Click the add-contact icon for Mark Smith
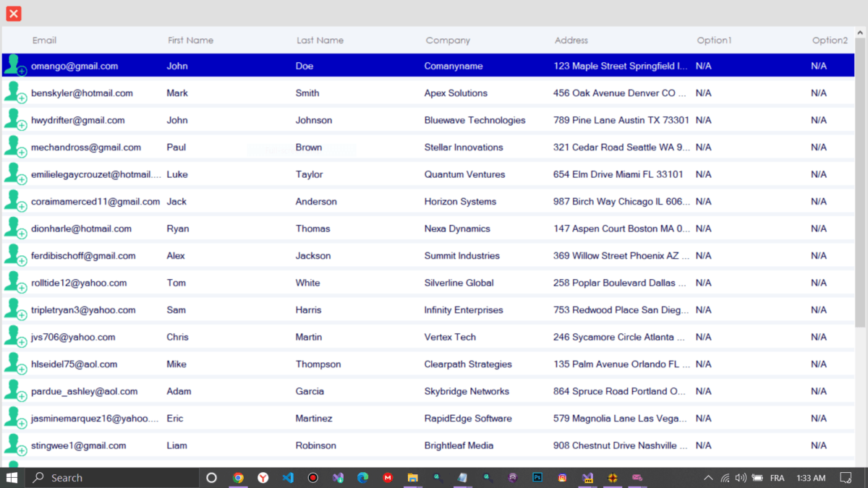The image size is (868, 488). 15,93
